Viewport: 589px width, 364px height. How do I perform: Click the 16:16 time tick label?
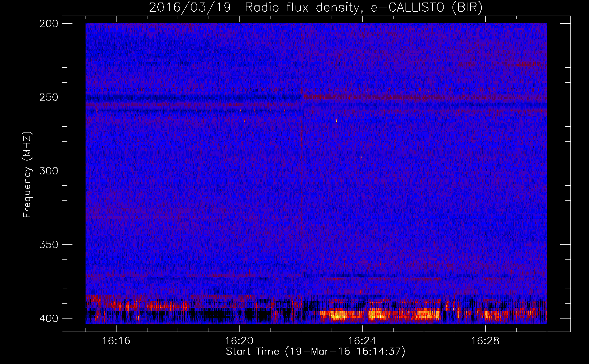point(116,341)
